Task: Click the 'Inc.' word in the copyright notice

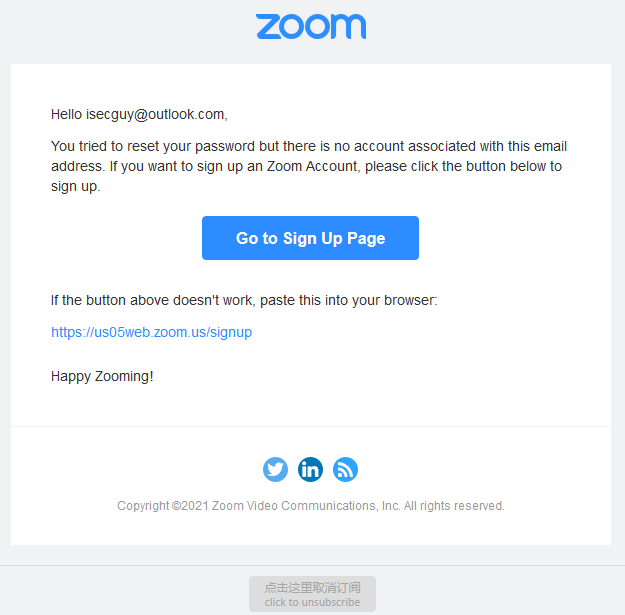Action: click(x=391, y=505)
